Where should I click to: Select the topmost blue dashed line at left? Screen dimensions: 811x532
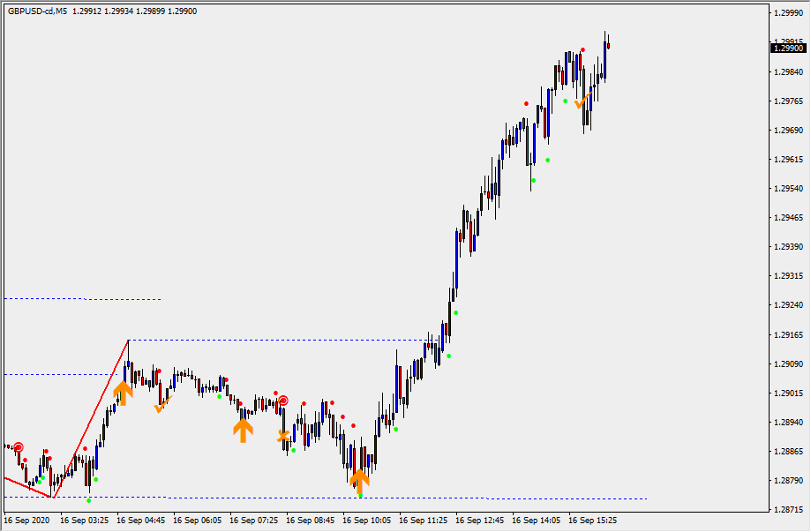pos(79,299)
